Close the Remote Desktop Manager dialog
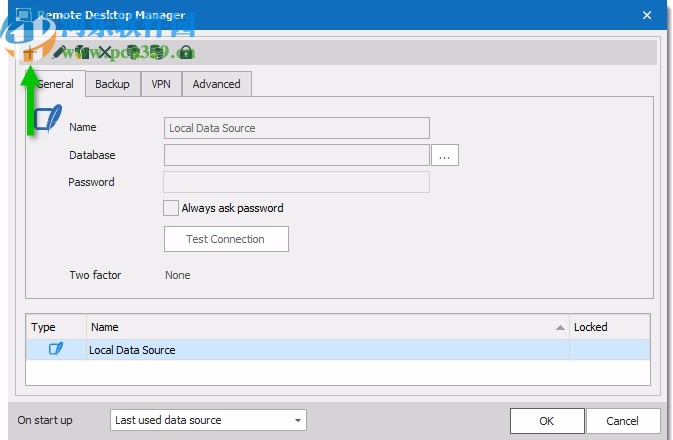The height and width of the screenshot is (440, 673). point(647,15)
